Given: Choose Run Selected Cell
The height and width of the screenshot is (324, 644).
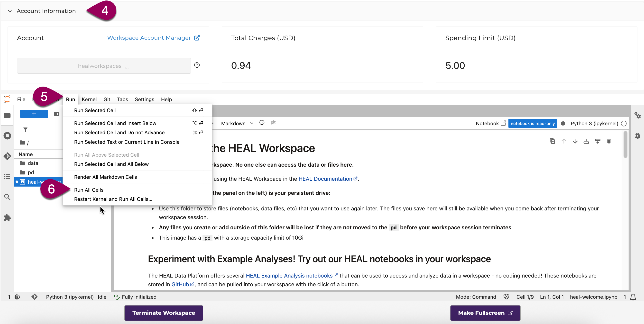Looking at the screenshot, I should click(138, 110).
